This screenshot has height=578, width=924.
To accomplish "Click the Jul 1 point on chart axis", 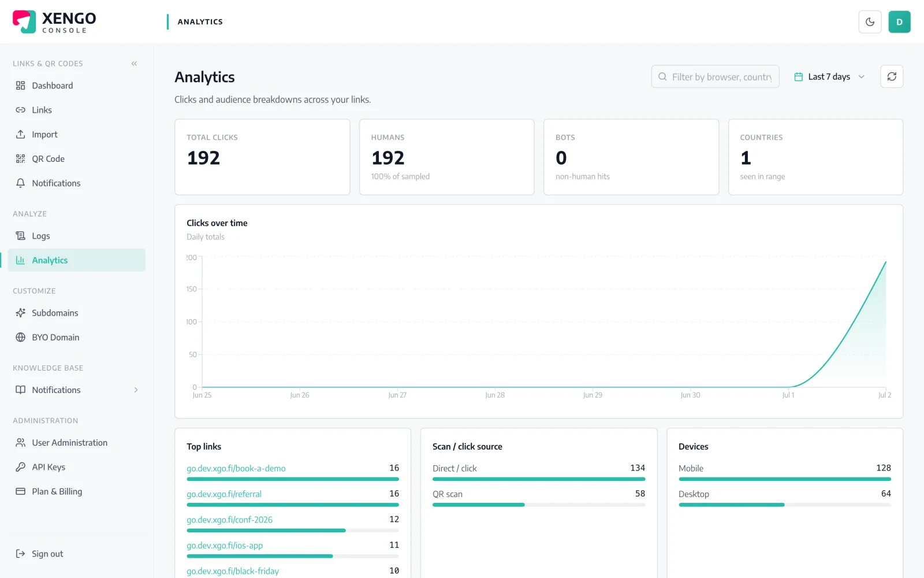I will coord(788,395).
